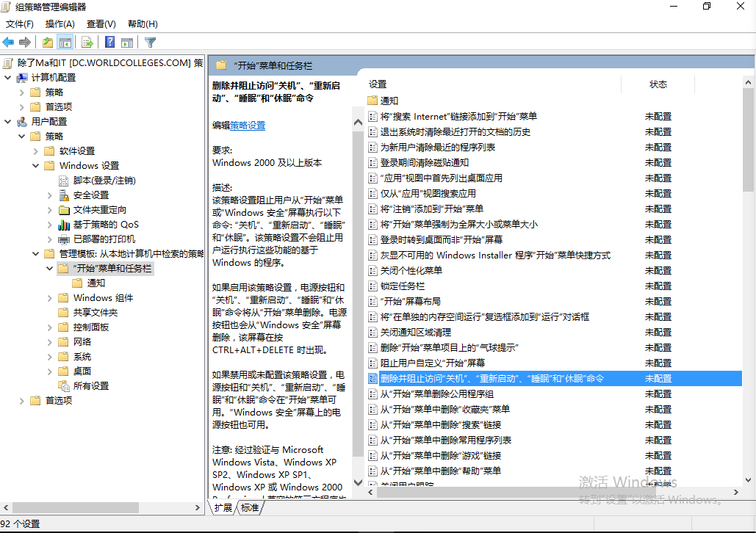Click the up one level folder icon
The width and height of the screenshot is (756, 533).
pyautogui.click(x=46, y=42)
